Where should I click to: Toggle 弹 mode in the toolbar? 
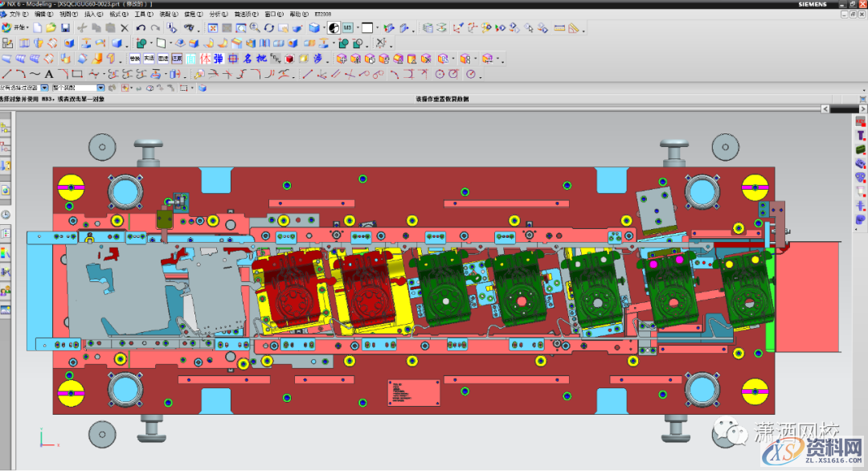coord(219,59)
